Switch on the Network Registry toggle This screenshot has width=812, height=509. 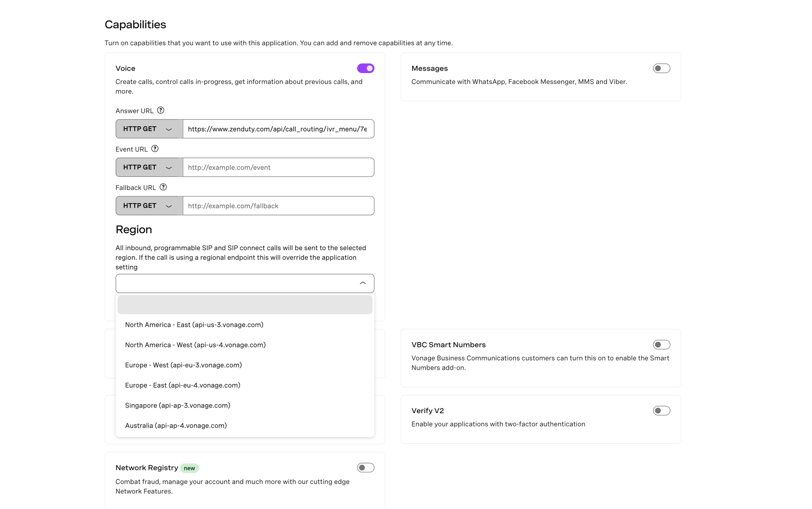365,468
